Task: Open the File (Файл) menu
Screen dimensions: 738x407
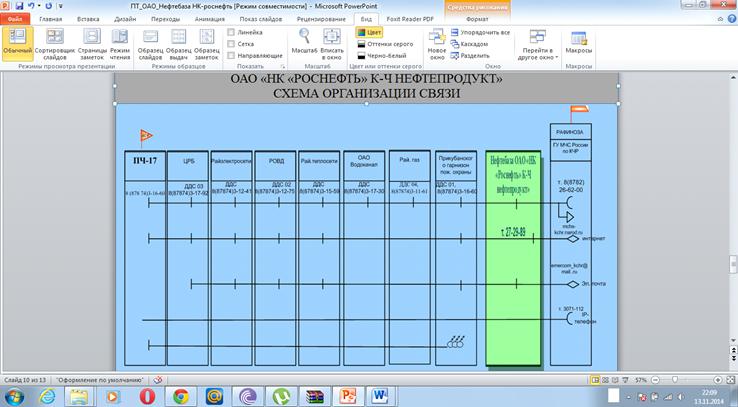Action: tap(15, 18)
